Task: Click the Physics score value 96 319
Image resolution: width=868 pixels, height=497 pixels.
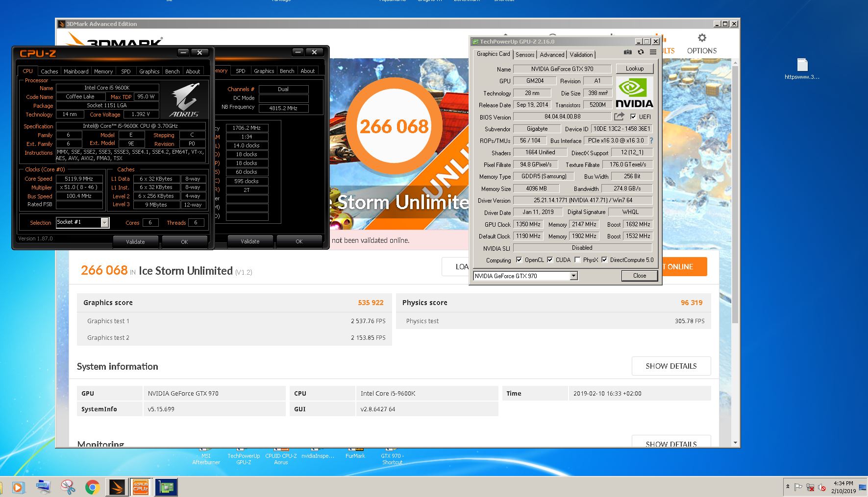Action: 692,303
